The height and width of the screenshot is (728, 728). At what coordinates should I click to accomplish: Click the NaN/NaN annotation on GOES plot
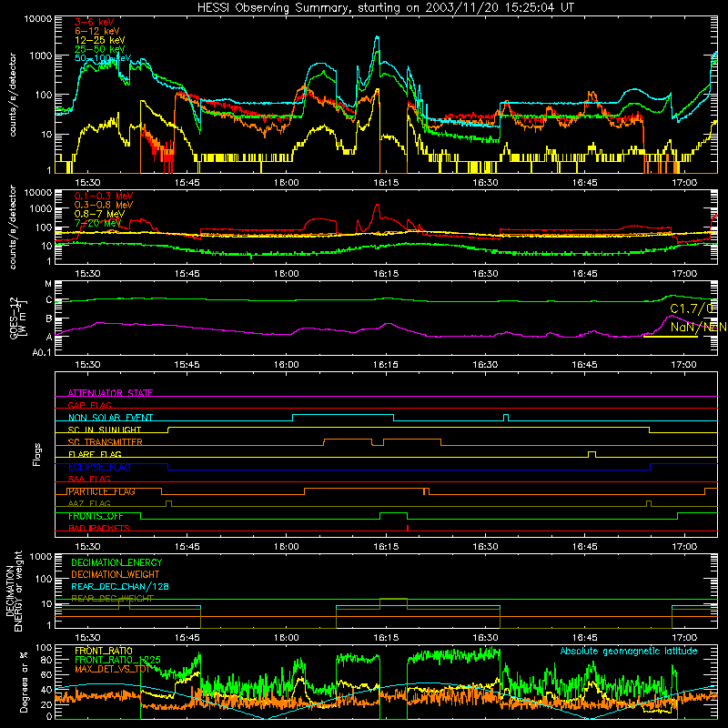coord(698,327)
